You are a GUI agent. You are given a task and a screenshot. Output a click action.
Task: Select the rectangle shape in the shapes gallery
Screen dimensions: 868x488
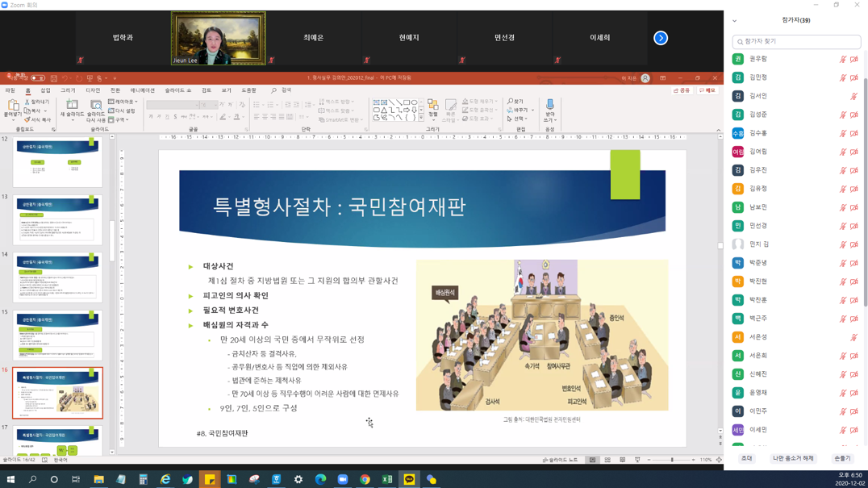(407, 102)
